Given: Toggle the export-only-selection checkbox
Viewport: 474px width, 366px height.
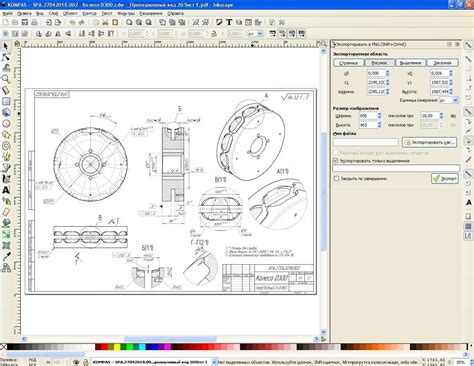Looking at the screenshot, I should [336, 161].
